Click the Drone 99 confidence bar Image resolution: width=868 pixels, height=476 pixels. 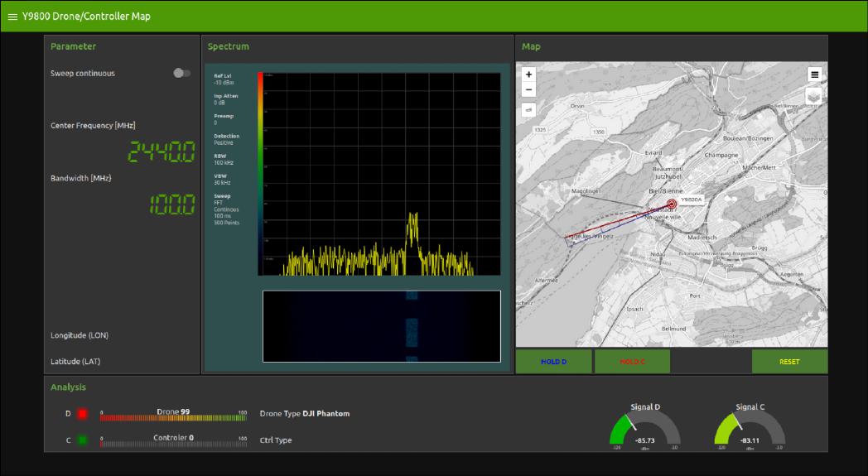(x=173, y=418)
